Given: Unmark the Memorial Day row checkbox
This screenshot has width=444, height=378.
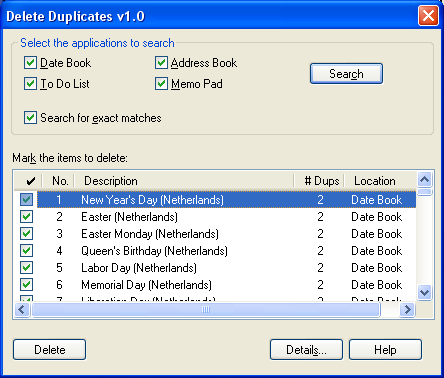Looking at the screenshot, I should [26, 285].
